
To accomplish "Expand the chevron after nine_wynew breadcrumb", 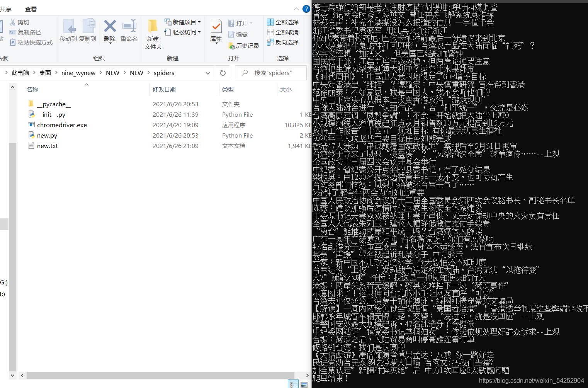I will (101, 73).
